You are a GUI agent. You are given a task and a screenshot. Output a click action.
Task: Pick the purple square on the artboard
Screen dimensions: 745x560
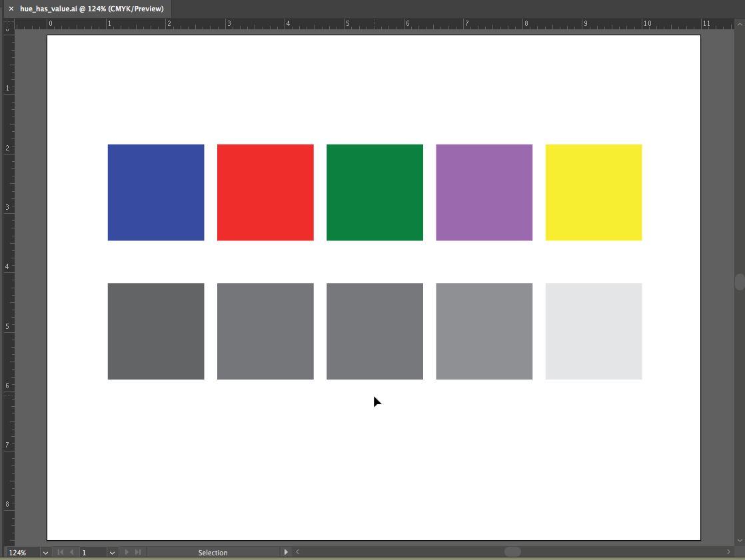coord(484,192)
